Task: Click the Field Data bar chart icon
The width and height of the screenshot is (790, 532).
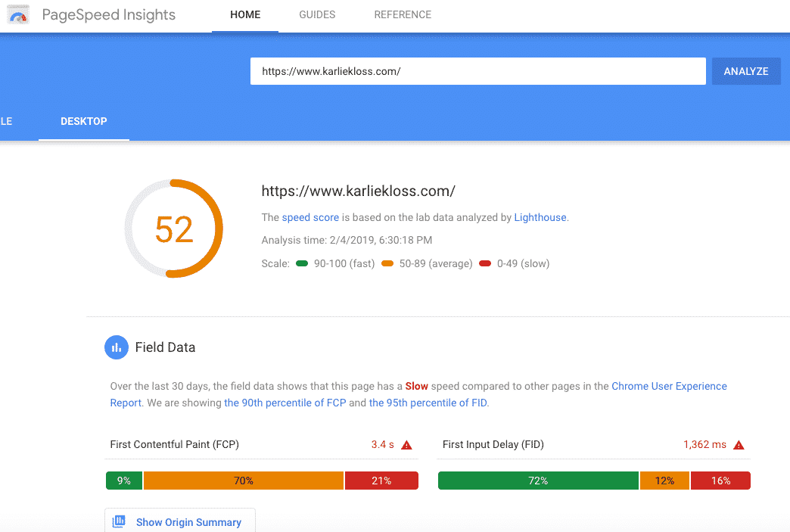Action: point(117,347)
